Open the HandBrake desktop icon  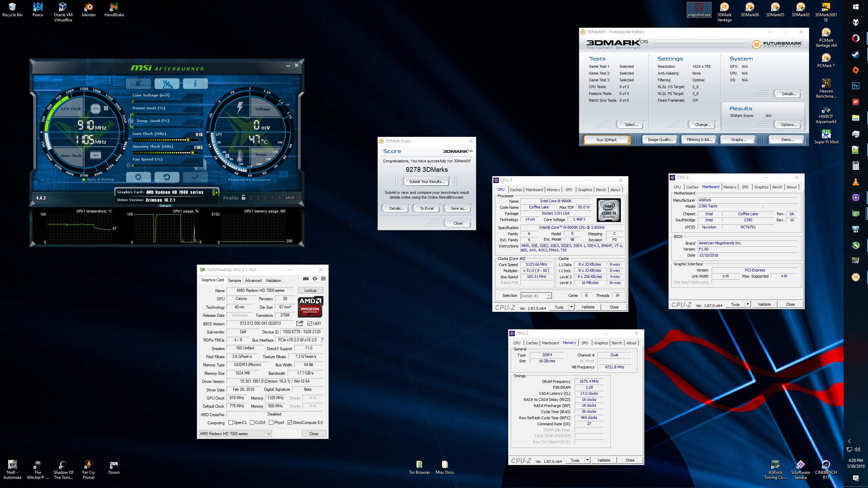[x=114, y=10]
